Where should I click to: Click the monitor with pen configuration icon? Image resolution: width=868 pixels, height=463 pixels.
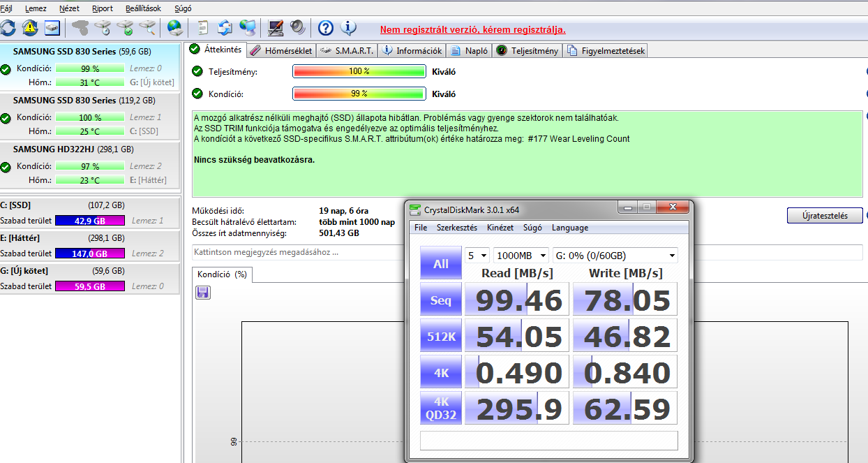click(x=276, y=28)
